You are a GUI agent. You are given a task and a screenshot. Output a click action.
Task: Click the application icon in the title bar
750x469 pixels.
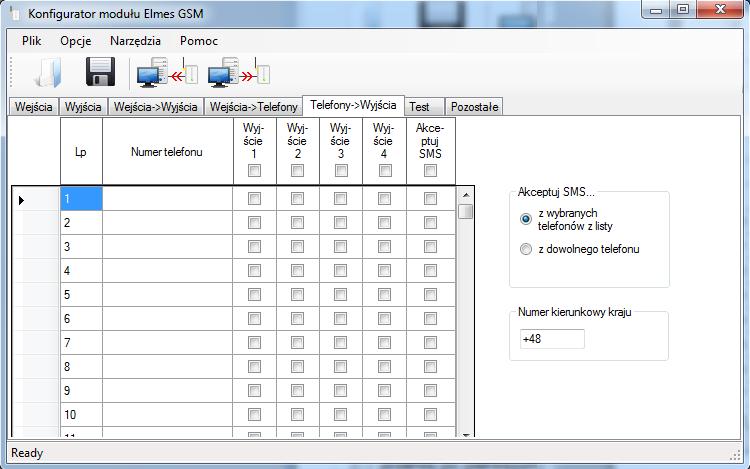click(x=15, y=13)
